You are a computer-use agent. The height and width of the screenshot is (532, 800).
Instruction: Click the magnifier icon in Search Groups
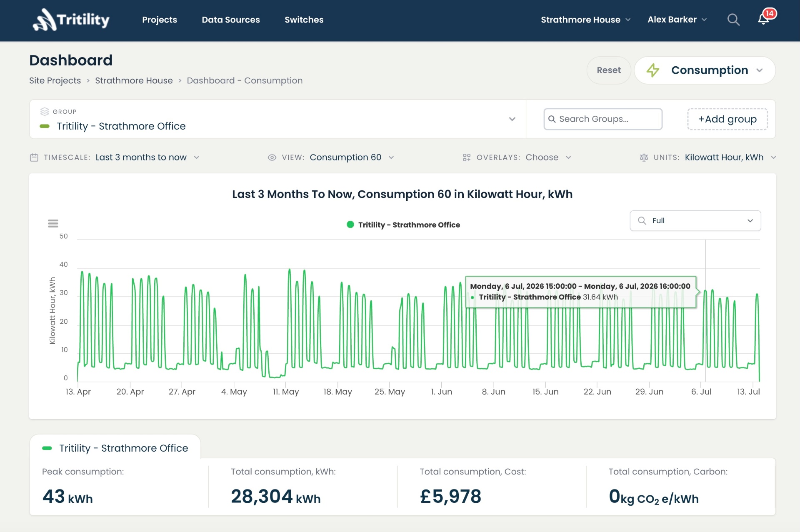[x=552, y=119]
